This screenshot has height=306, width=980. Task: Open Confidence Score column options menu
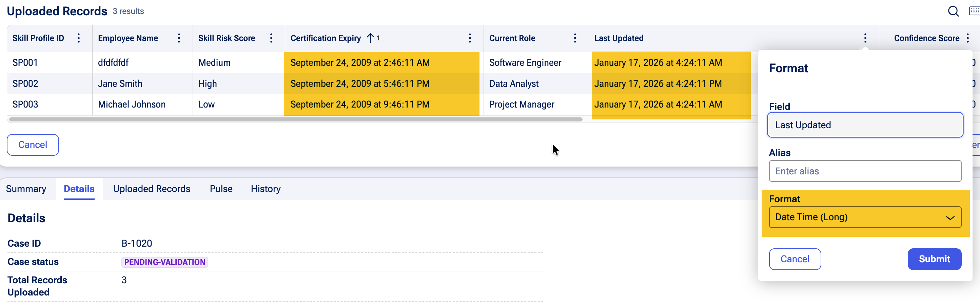pyautogui.click(x=968, y=38)
